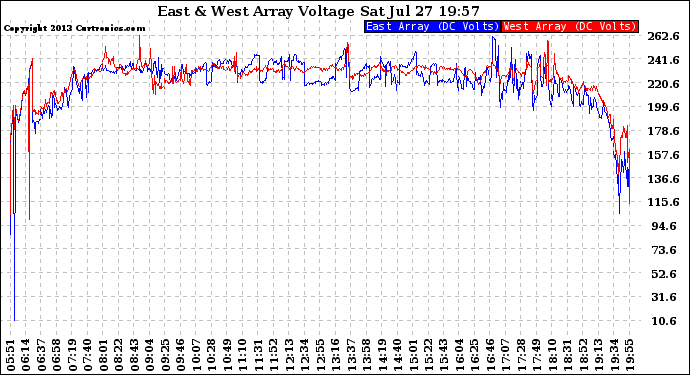Screen dimensions: 690x375
Task: Click the 16:25 time axis label
Action: point(474,355)
